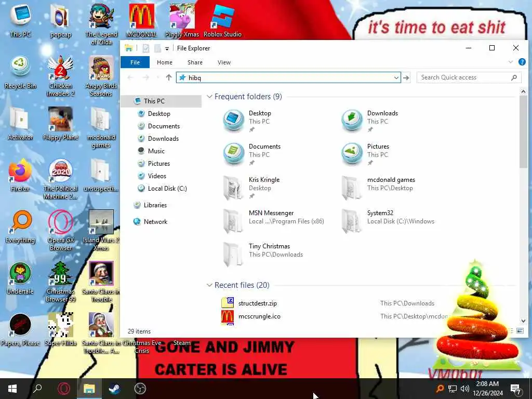
Task: Expand the address bar history dropdown
Action: pyautogui.click(x=396, y=78)
